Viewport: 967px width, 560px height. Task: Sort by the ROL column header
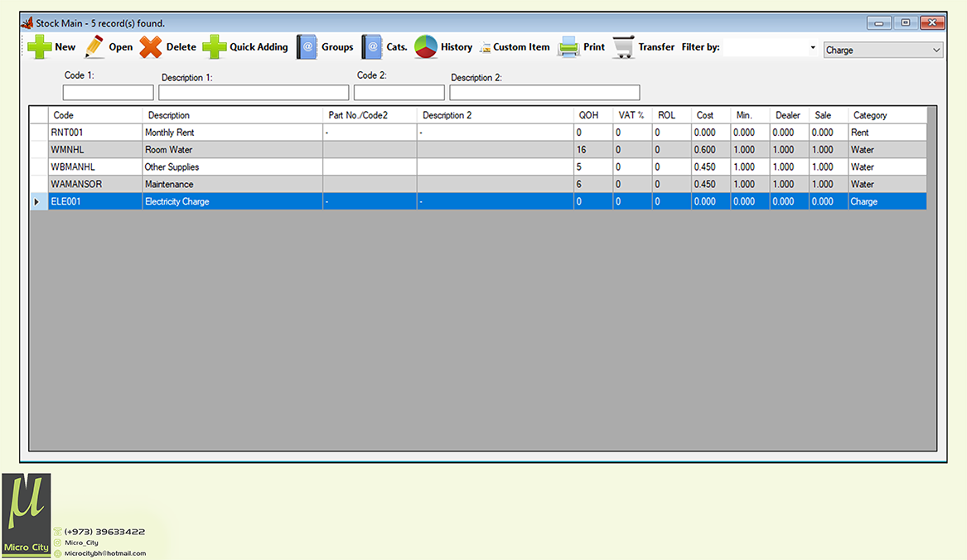pyautogui.click(x=671, y=115)
